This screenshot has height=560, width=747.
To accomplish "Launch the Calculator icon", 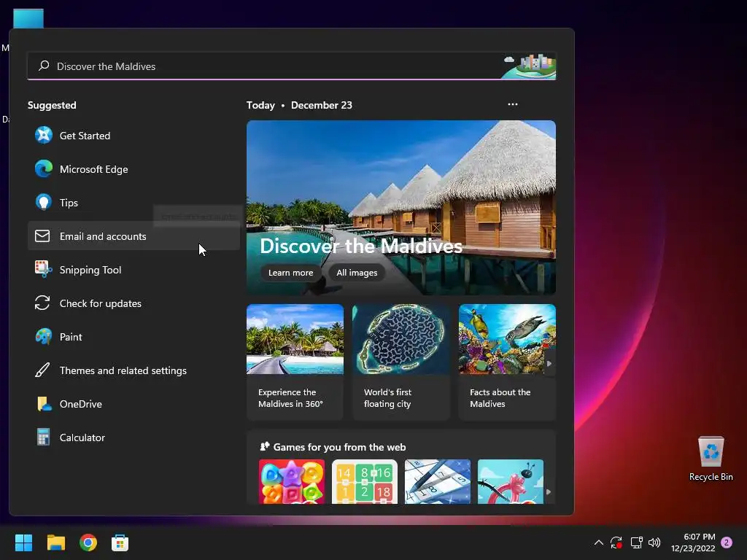I will click(x=43, y=437).
